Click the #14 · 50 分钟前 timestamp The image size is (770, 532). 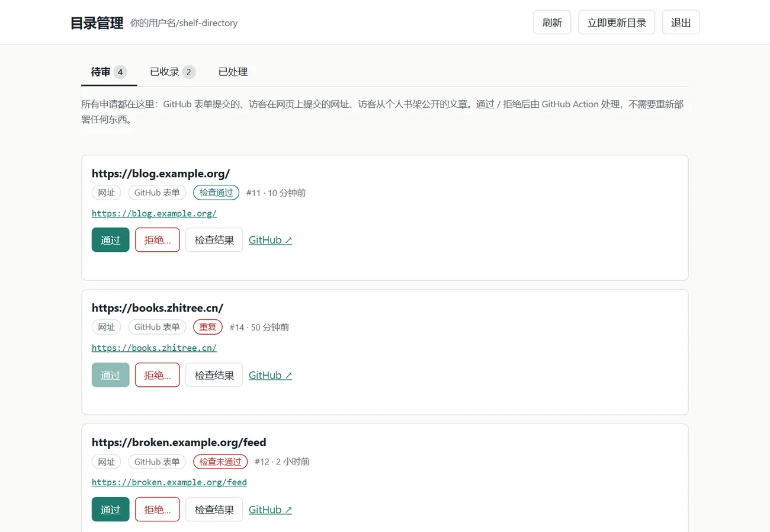(x=259, y=327)
